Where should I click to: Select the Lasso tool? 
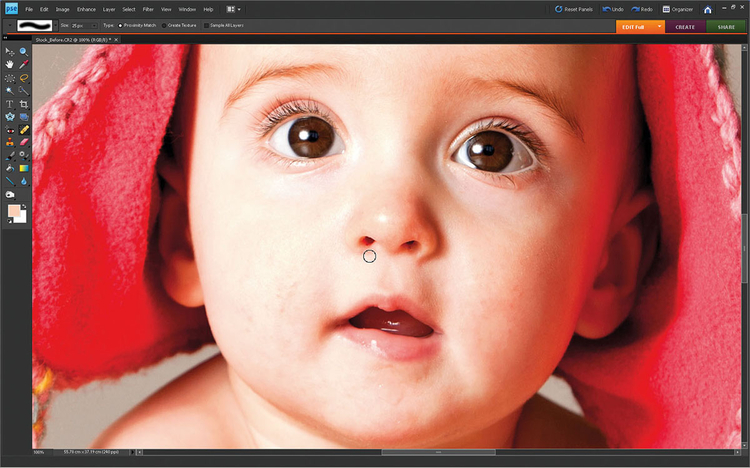point(23,78)
